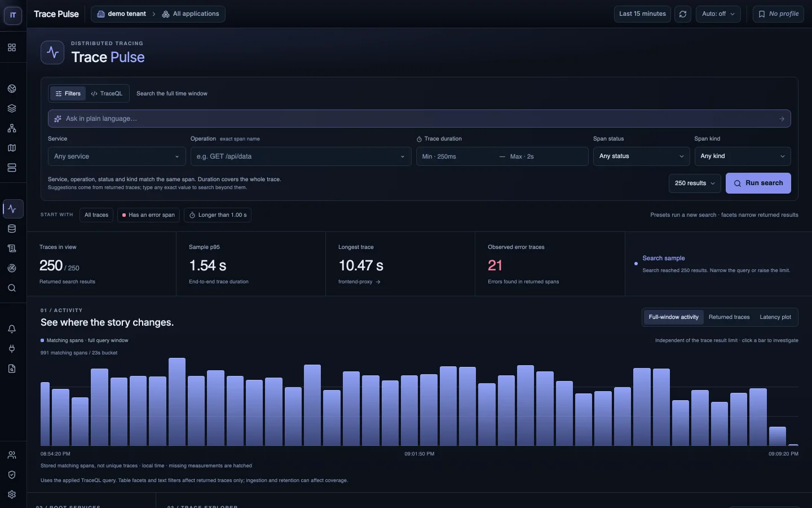Screen dimensions: 812x508
Task: Open the file search icon in the sidebar
Action: [x=12, y=369]
